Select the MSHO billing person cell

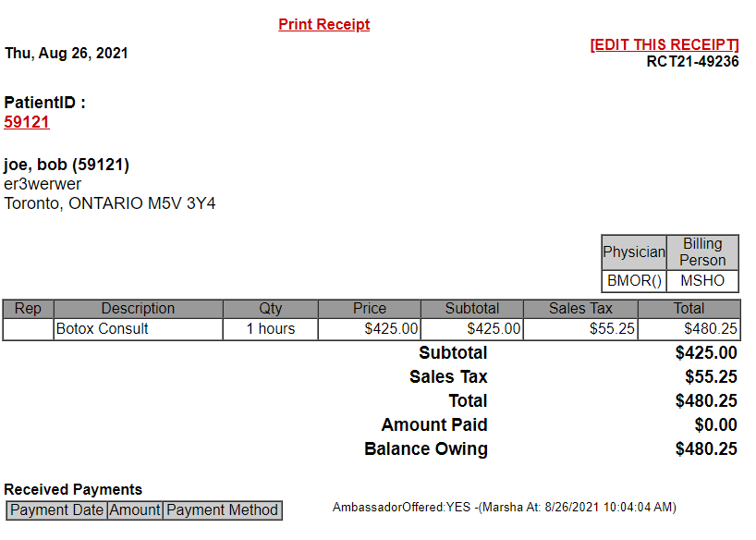702,281
